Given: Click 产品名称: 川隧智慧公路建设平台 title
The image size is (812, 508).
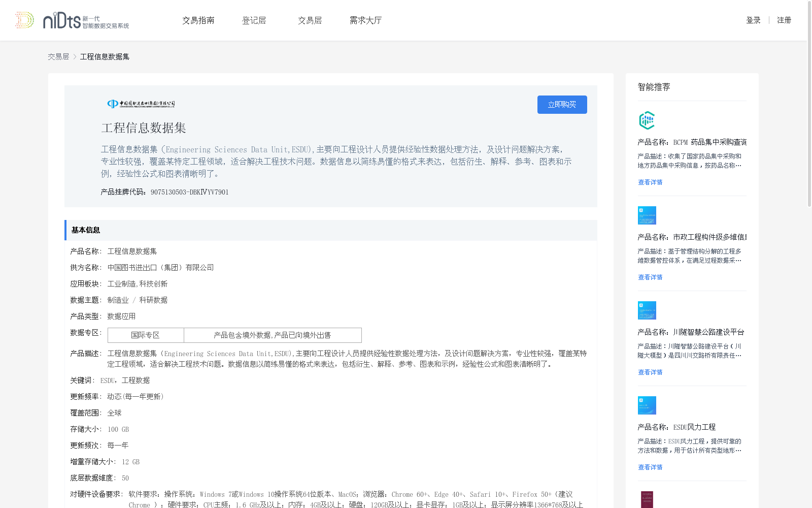Looking at the screenshot, I should tap(691, 332).
